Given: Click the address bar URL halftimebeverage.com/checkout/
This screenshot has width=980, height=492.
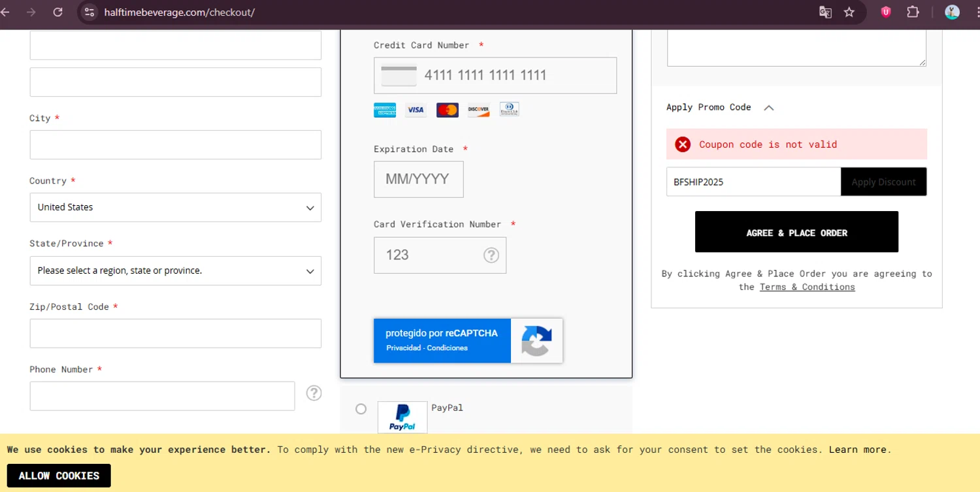Looking at the screenshot, I should coord(179,12).
